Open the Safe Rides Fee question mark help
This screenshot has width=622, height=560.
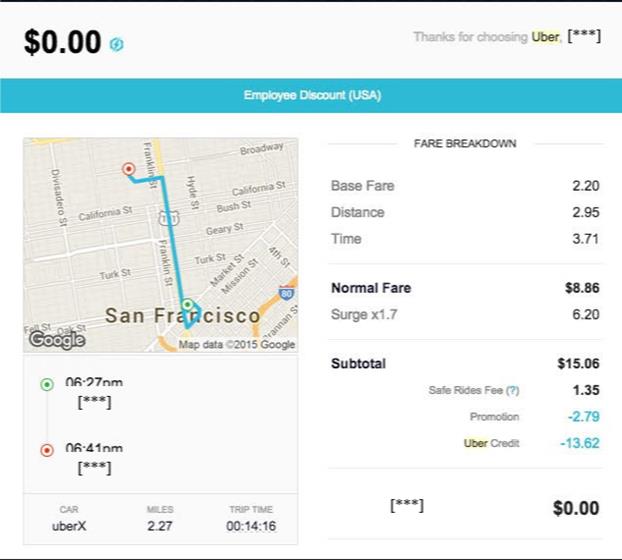pyautogui.click(x=513, y=391)
